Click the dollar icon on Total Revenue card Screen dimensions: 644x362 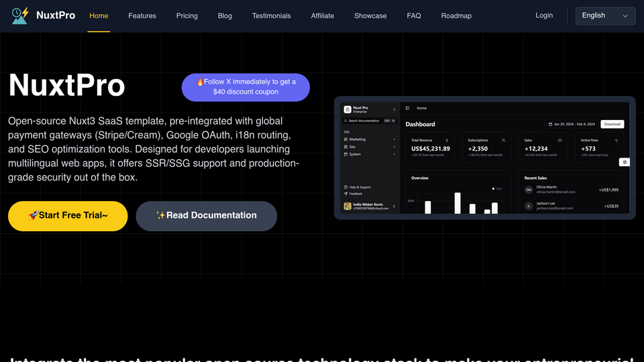tap(447, 140)
